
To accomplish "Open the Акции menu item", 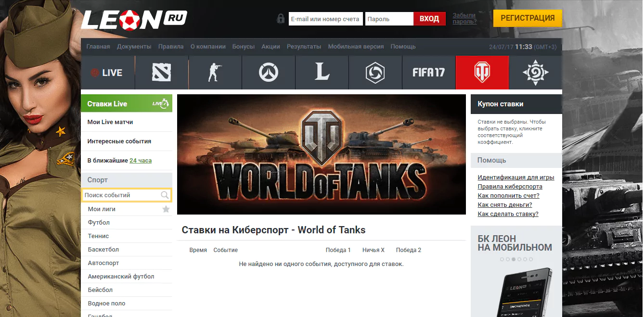I will point(271,47).
